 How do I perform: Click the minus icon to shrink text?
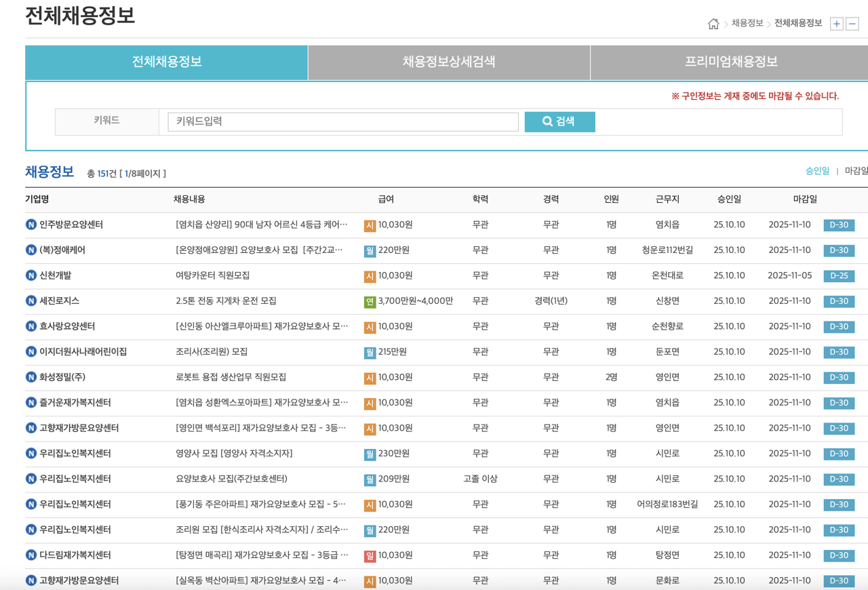pyautogui.click(x=852, y=22)
